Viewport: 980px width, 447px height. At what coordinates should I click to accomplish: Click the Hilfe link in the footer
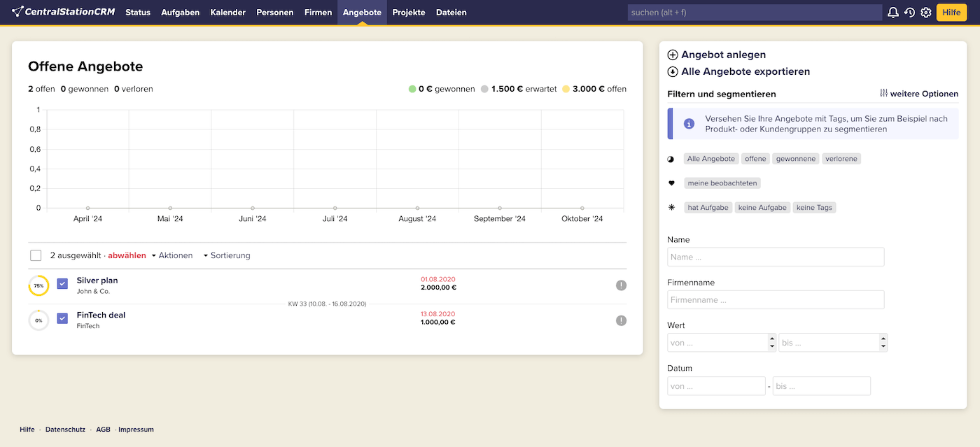(x=27, y=430)
